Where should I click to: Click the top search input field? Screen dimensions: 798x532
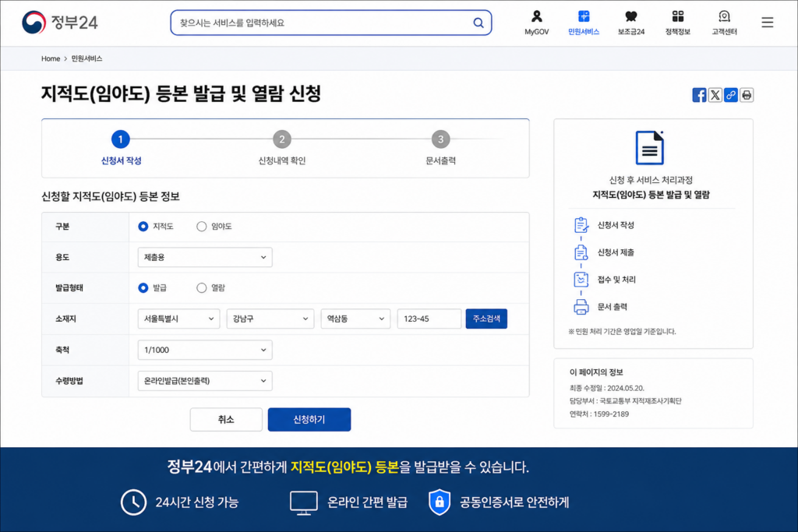330,23
